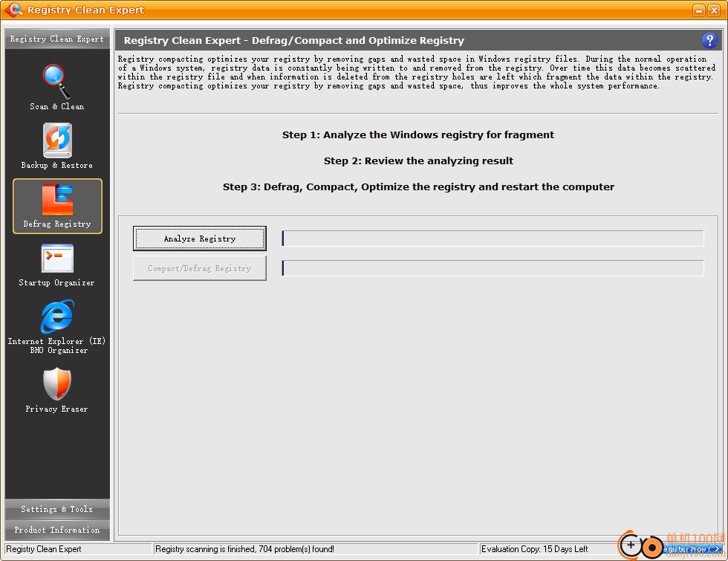Click the Compact/Defrag Registry progress bar
The width and height of the screenshot is (728, 561).
click(493, 268)
